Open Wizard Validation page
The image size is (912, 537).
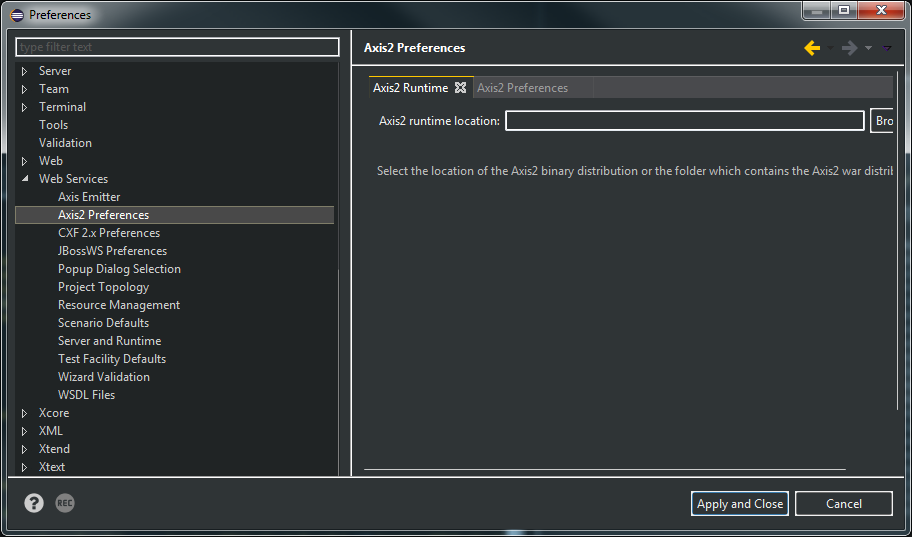click(104, 378)
